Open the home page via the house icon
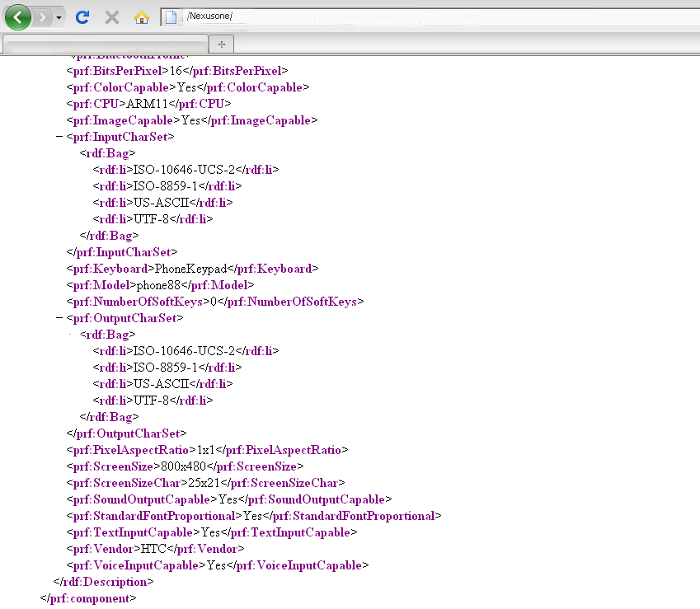Image resolution: width=700 pixels, height=609 pixels. [x=142, y=17]
